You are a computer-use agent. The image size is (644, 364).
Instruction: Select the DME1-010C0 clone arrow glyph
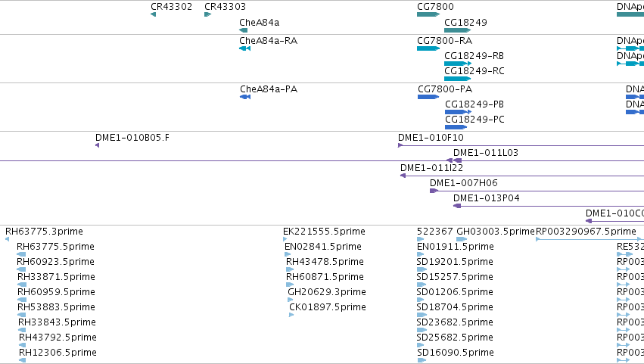[x=589, y=222]
